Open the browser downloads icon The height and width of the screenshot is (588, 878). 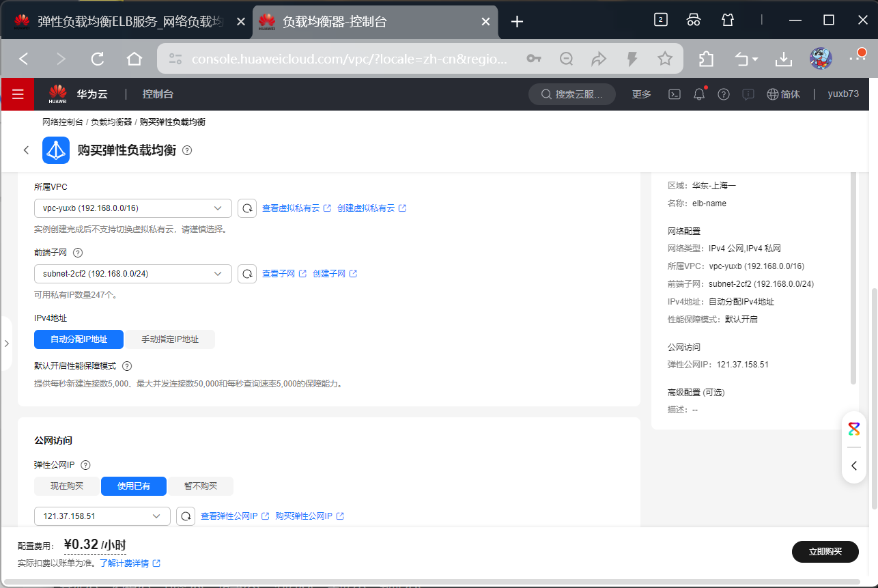[x=783, y=59]
